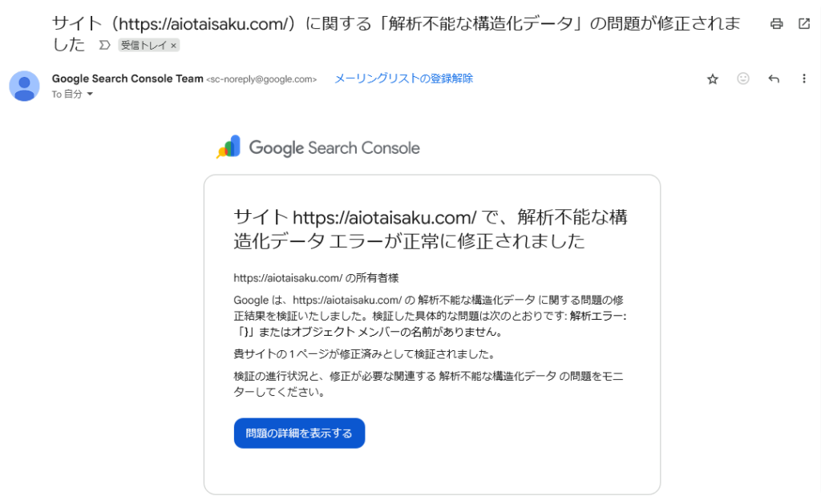This screenshot has height=504, width=821.
Task: Reply to Google Search Console Team
Action: (774, 79)
